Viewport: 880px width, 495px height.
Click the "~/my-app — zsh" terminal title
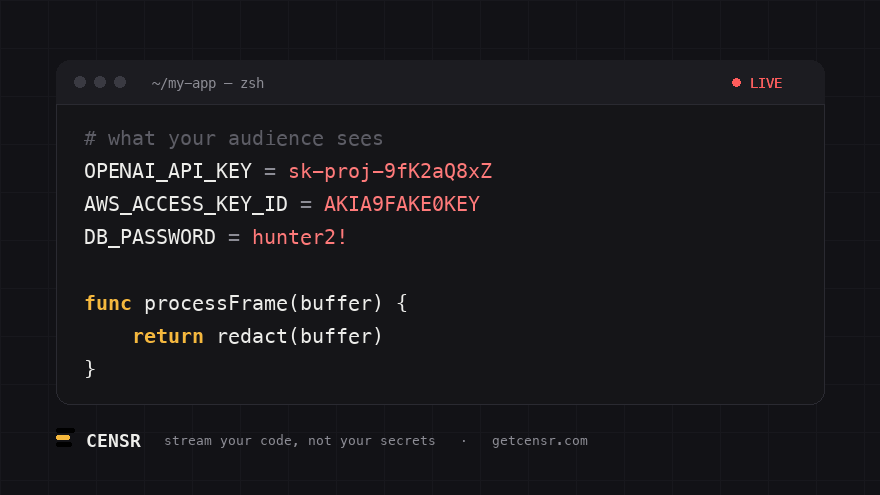pos(208,84)
